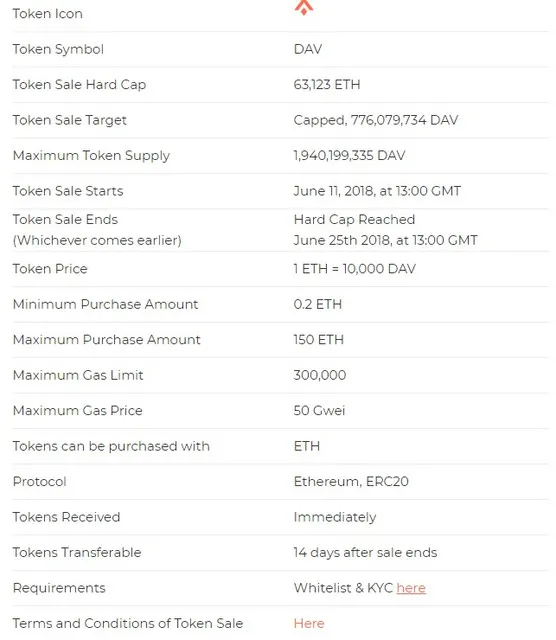Open the Whitelist & KYC here link
The height and width of the screenshot is (640, 556).
[x=411, y=588]
